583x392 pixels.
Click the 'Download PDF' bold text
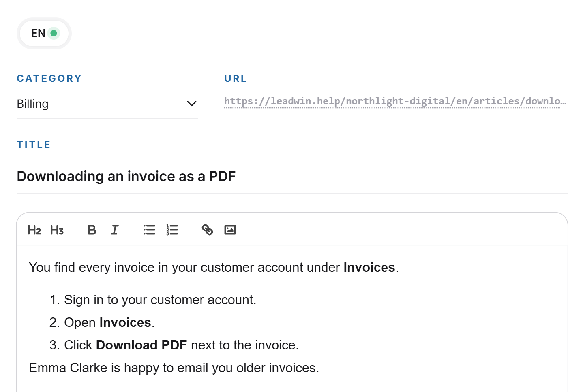(141, 345)
